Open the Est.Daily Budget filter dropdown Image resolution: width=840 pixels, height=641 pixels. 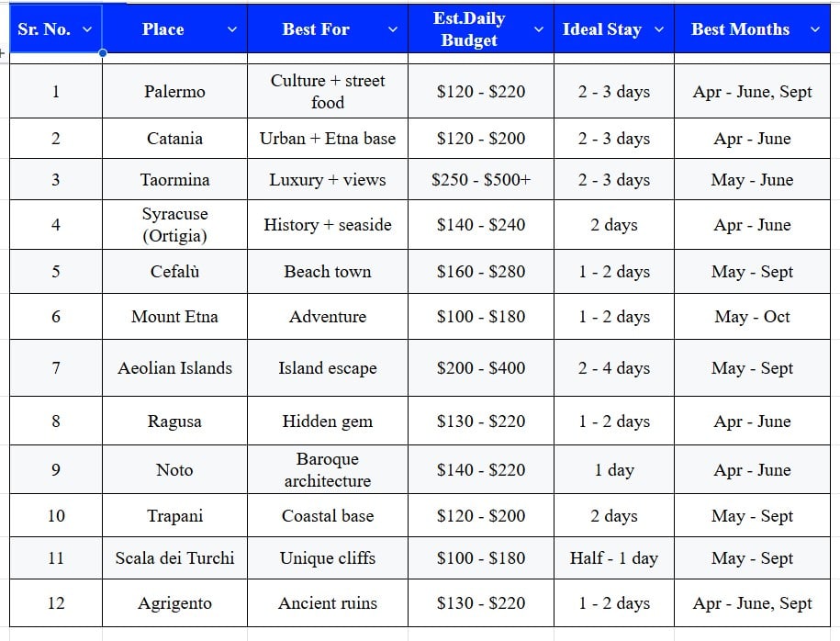point(538,28)
